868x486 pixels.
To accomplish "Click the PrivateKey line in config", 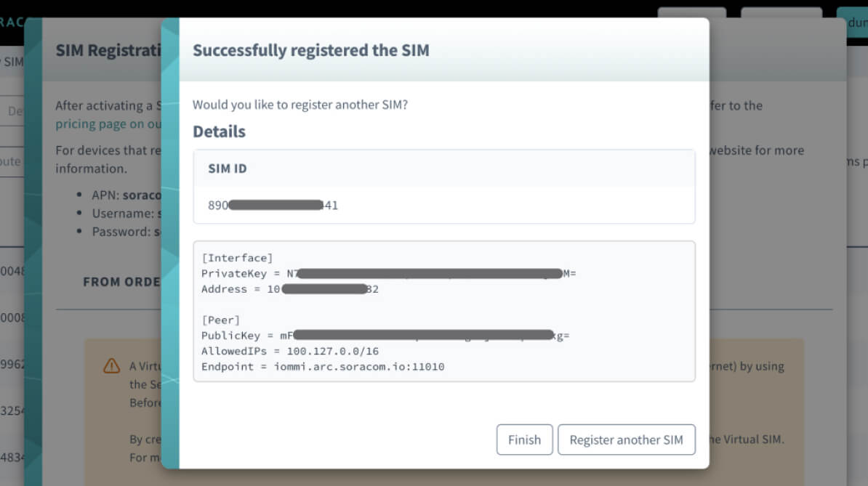I will click(389, 274).
